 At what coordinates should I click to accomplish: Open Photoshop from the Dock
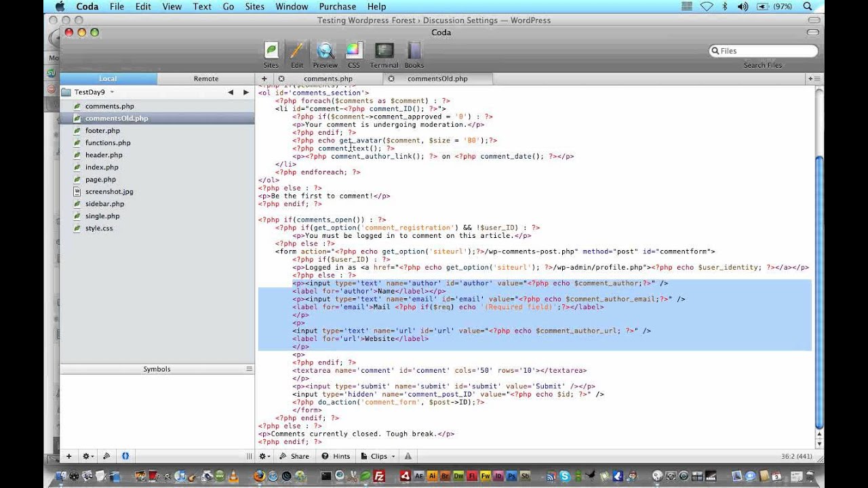pyautogui.click(x=512, y=476)
